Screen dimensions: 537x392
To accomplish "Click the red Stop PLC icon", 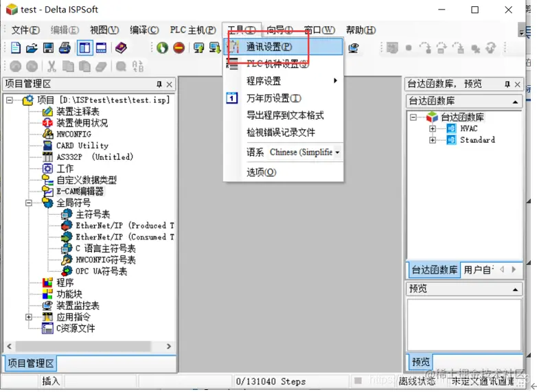I will (179, 48).
